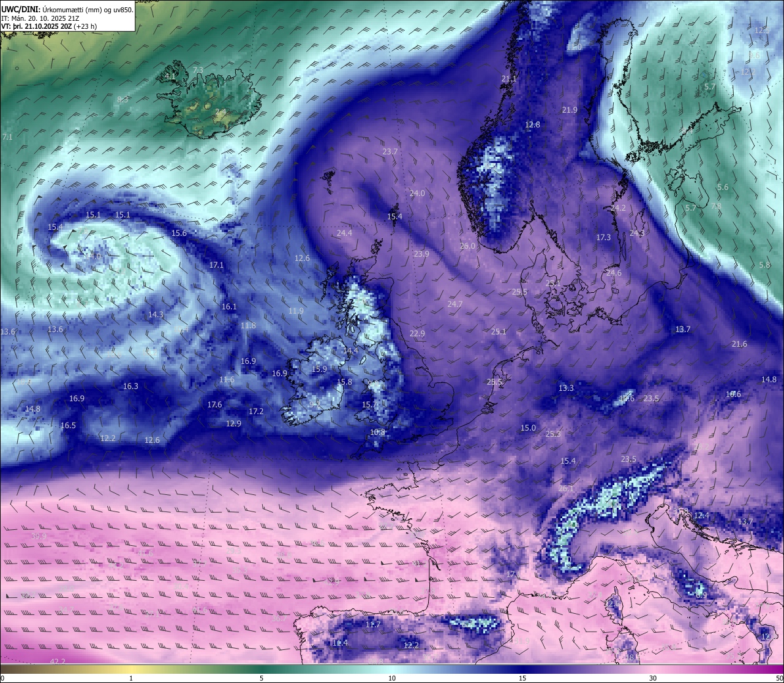
Task: Click the 21.6 value label
Action: [x=739, y=344]
